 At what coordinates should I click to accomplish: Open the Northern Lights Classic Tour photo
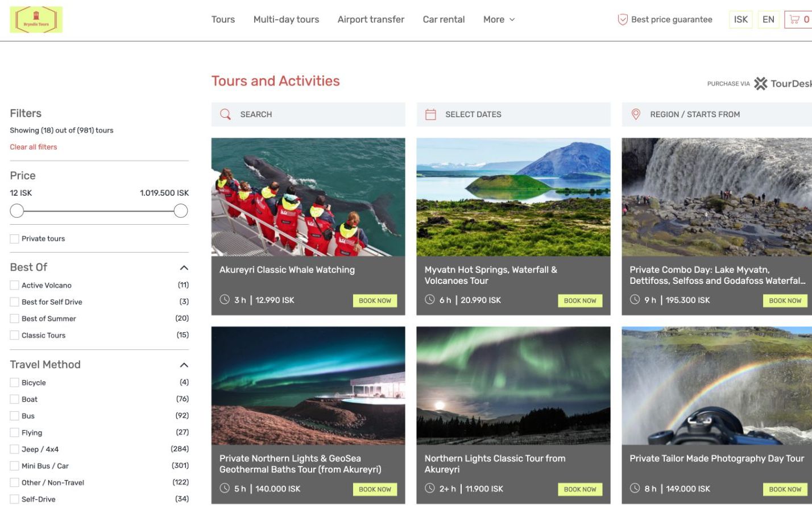[513, 386]
